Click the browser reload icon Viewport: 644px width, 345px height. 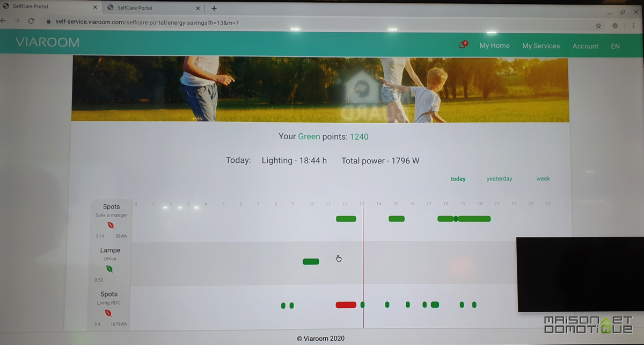[x=31, y=21]
